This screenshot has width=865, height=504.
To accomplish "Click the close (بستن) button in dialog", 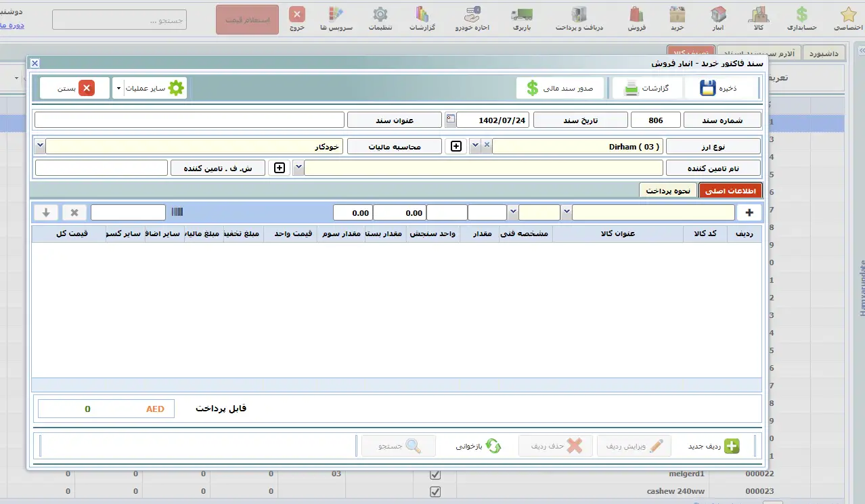I will point(74,88).
